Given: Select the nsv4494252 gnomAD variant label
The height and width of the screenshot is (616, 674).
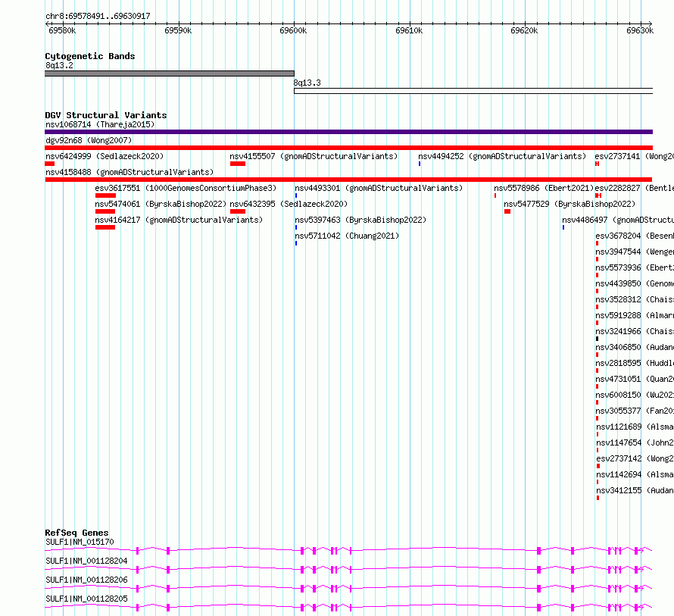Looking at the screenshot, I should pos(502,156).
